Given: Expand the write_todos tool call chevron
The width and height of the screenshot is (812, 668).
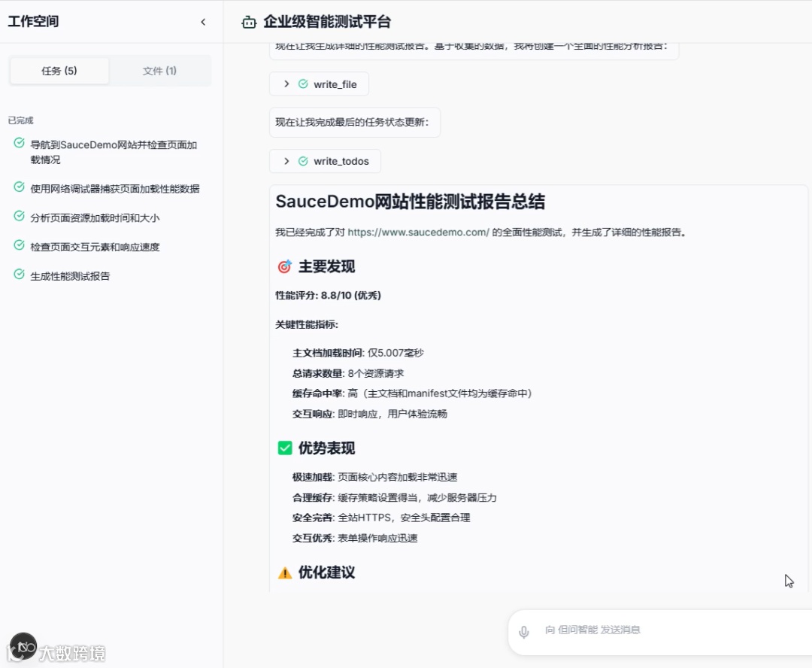Looking at the screenshot, I should pyautogui.click(x=286, y=161).
